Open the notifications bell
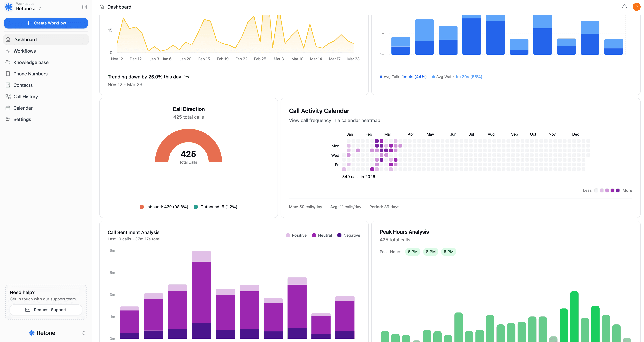 [x=624, y=7]
